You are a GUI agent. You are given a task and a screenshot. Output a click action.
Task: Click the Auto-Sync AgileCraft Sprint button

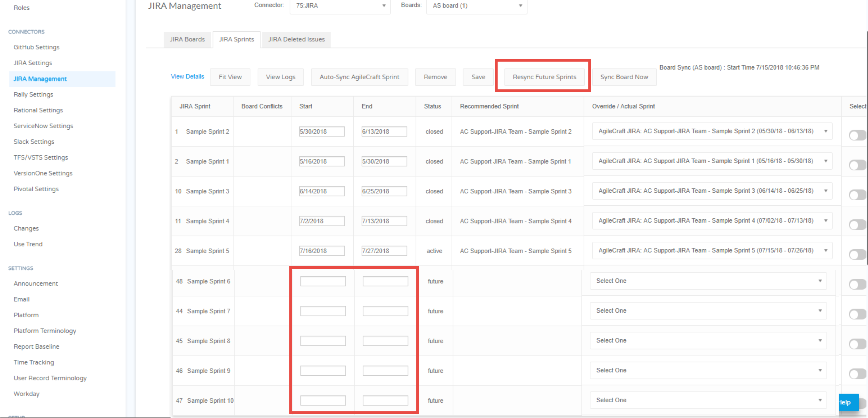pyautogui.click(x=359, y=77)
